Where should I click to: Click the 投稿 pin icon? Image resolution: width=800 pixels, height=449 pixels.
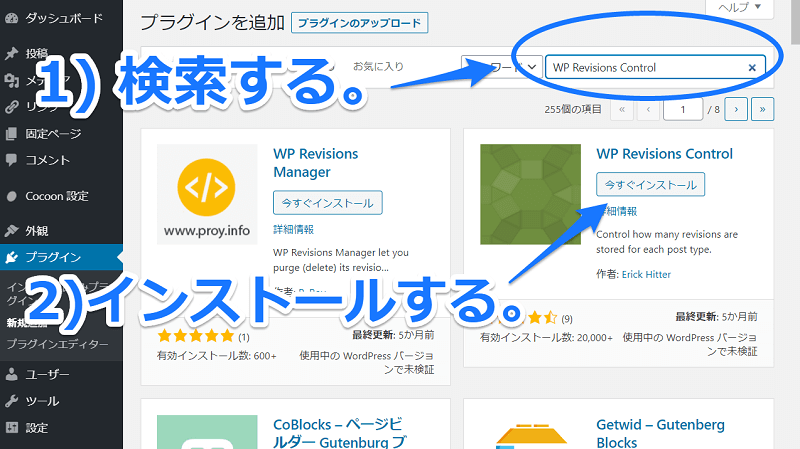click(x=11, y=54)
